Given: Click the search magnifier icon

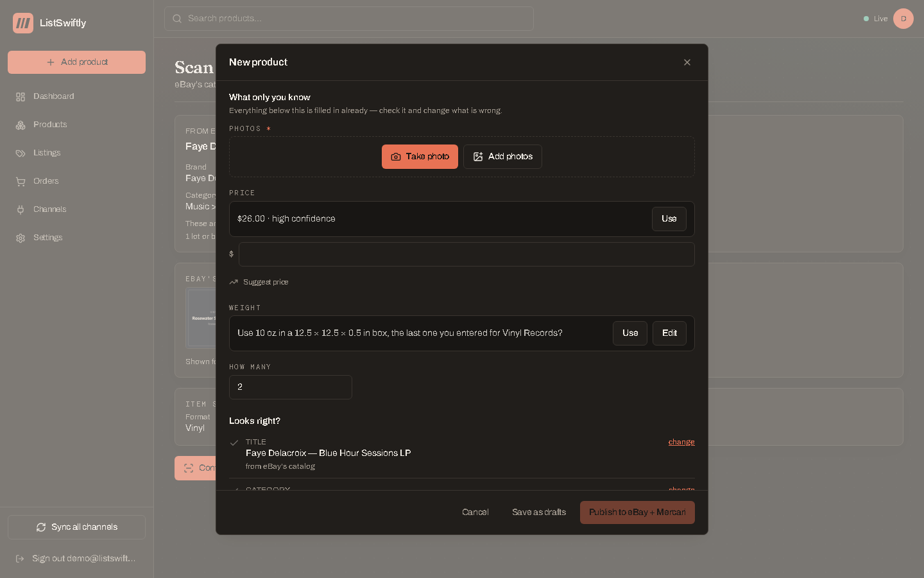Looking at the screenshot, I should coord(177,19).
